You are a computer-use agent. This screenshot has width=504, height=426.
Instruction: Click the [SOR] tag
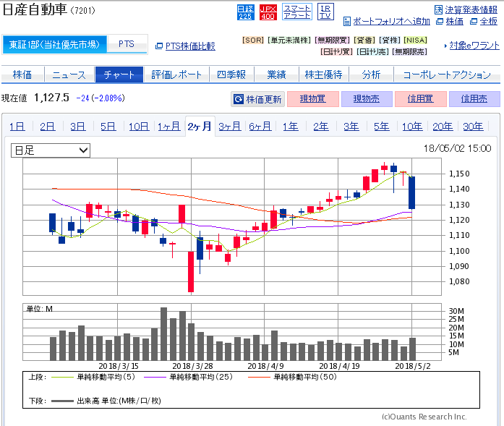(253, 41)
